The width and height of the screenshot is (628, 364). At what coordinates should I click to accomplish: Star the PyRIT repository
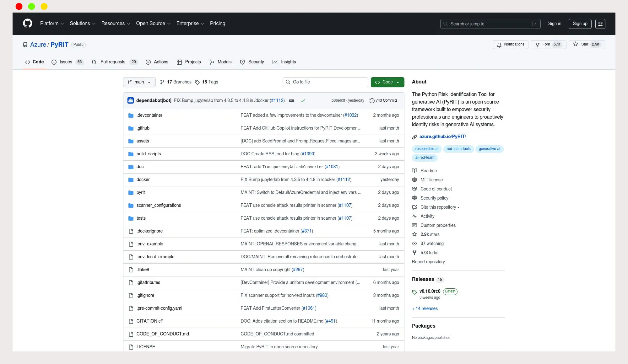pos(587,45)
